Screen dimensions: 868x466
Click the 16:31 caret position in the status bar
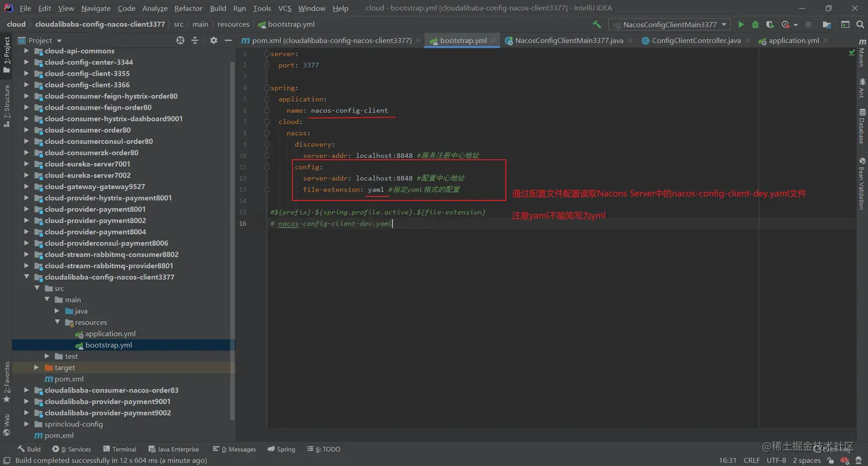[727, 460]
